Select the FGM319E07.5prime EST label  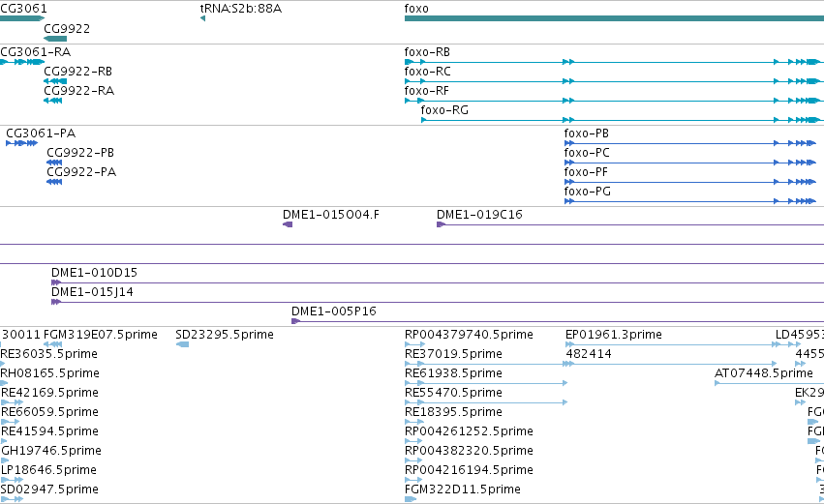[x=101, y=335]
